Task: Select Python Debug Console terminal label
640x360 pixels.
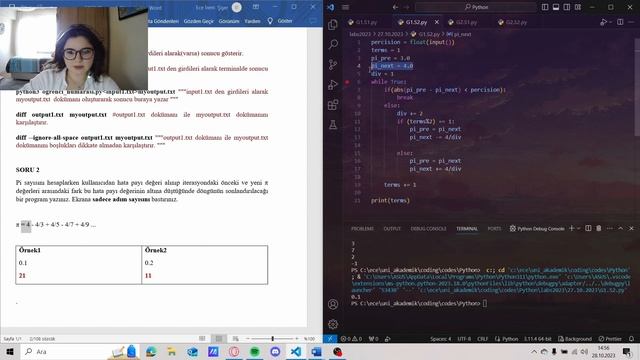Action: pos(537,229)
